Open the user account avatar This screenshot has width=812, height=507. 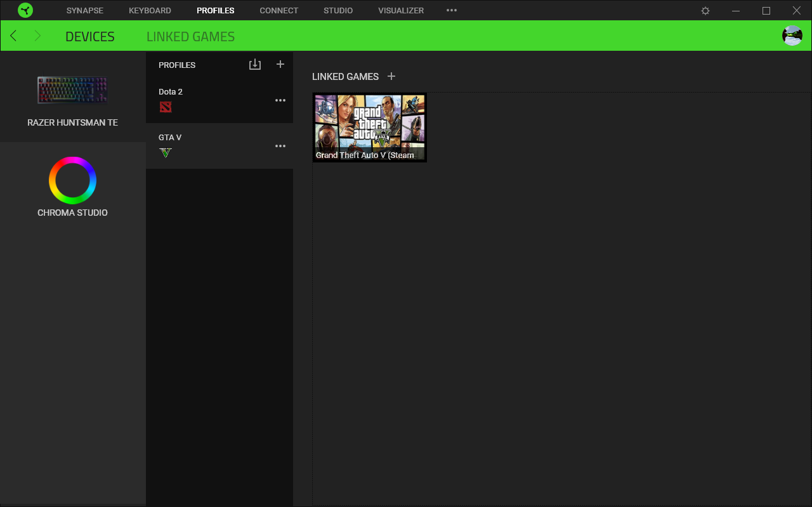pos(792,36)
